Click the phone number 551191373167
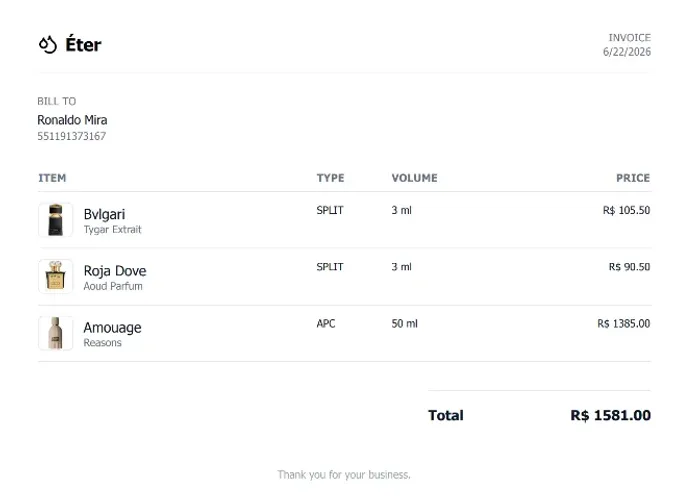 pos(71,136)
